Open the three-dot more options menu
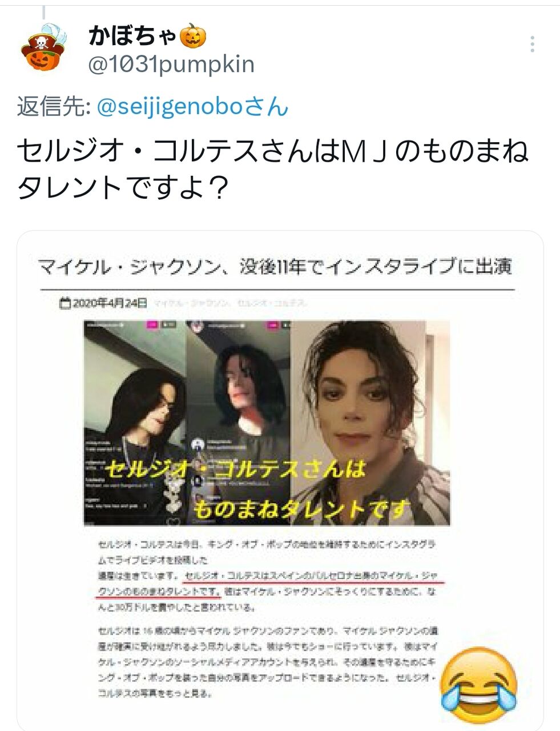The width and height of the screenshot is (560, 731). pyautogui.click(x=532, y=45)
